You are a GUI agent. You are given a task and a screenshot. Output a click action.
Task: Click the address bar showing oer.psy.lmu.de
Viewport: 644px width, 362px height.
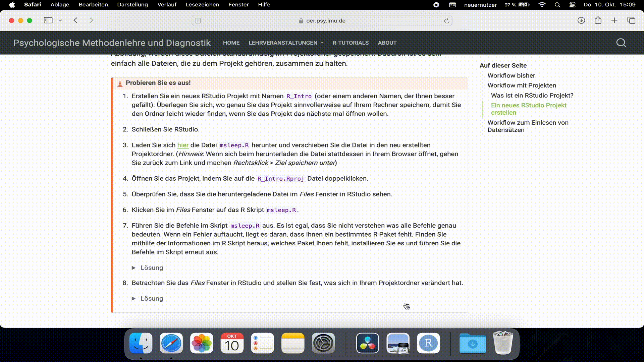click(x=322, y=21)
